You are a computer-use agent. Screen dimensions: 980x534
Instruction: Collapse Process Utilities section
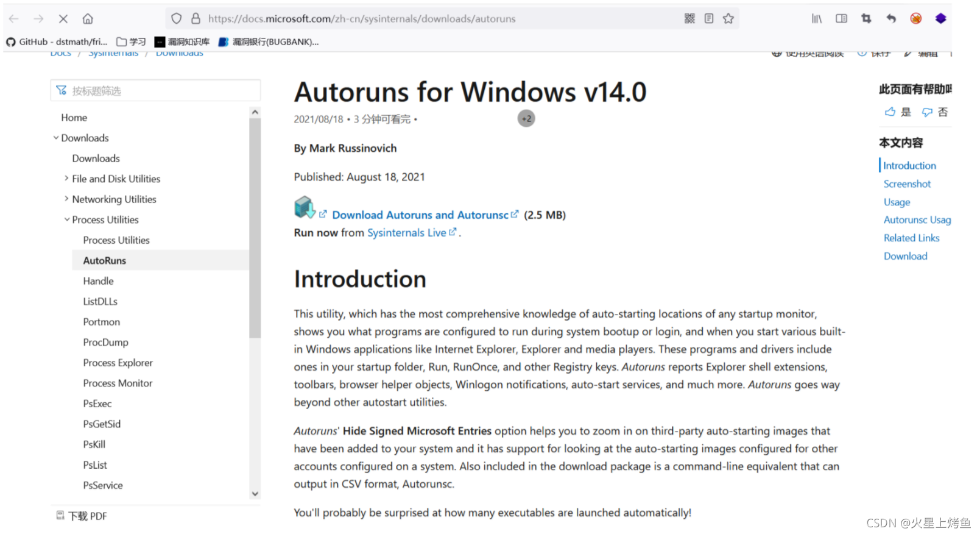pyautogui.click(x=67, y=220)
